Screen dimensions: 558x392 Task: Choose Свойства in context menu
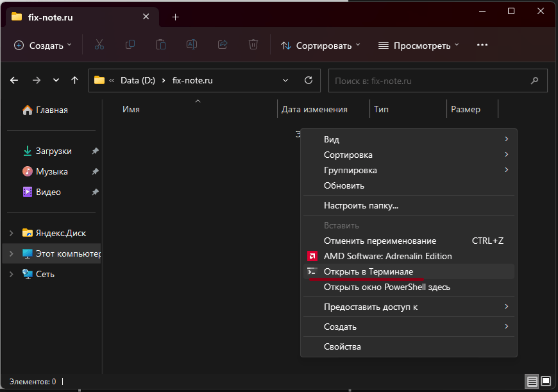409,346
